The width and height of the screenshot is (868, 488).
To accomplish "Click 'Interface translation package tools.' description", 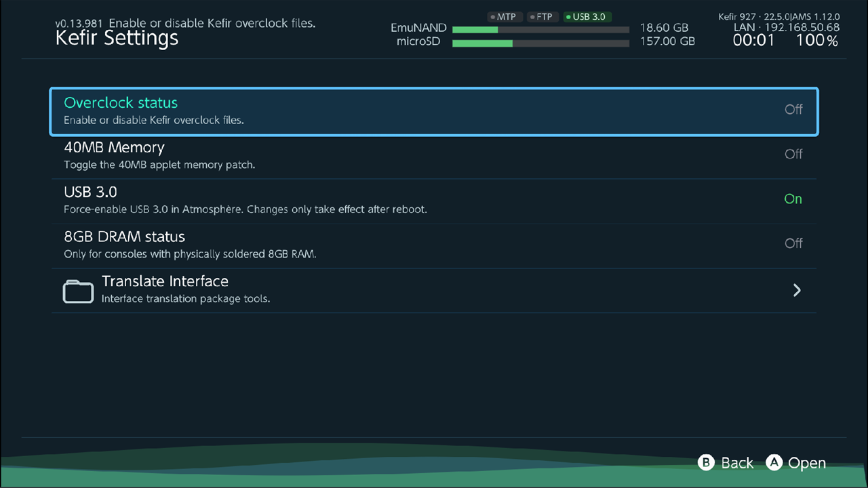I will click(186, 299).
